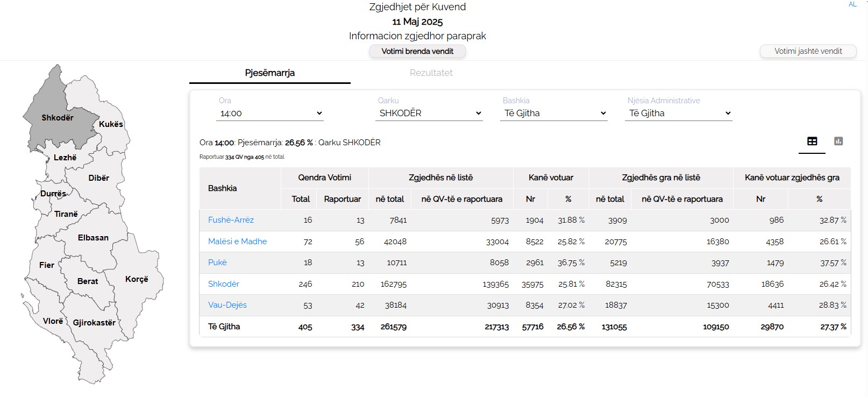This screenshot has width=868, height=397.
Task: Expand the Njësia Administrative dropdown
Action: [x=679, y=114]
